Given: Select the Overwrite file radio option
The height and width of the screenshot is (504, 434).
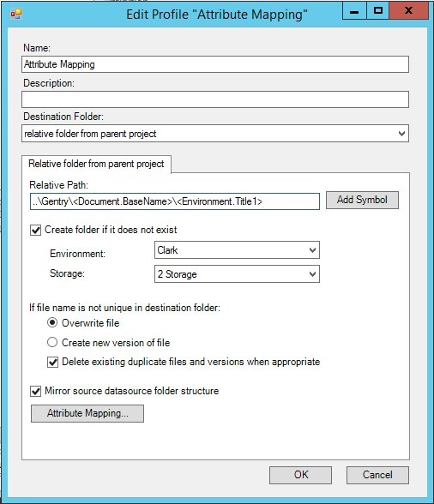Looking at the screenshot, I should (52, 322).
